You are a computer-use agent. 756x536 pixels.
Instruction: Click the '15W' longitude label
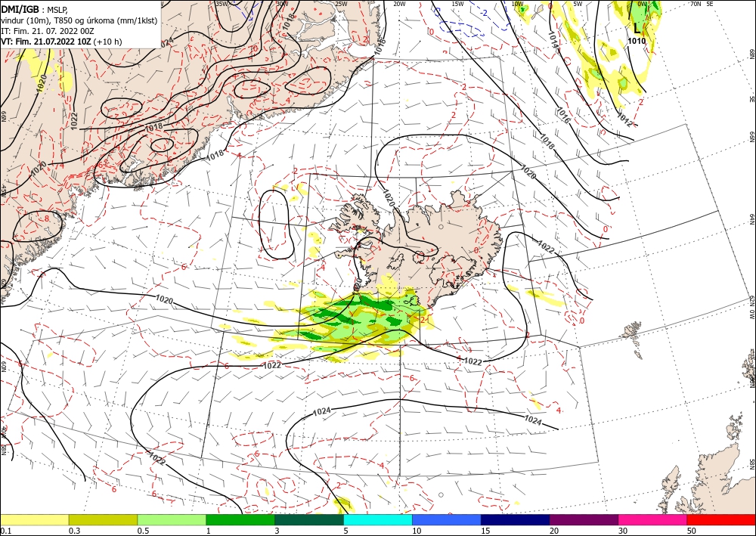coord(458,4)
